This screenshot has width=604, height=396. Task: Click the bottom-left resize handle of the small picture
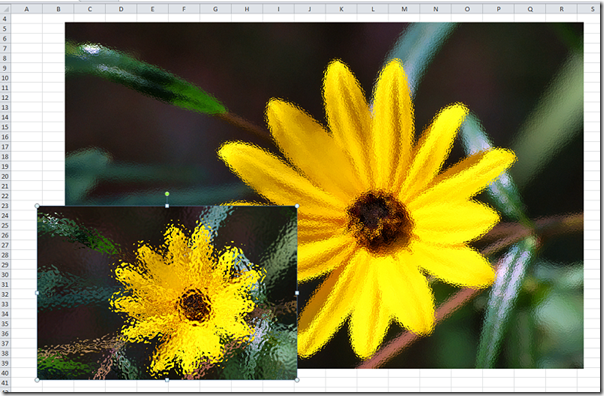click(37, 380)
